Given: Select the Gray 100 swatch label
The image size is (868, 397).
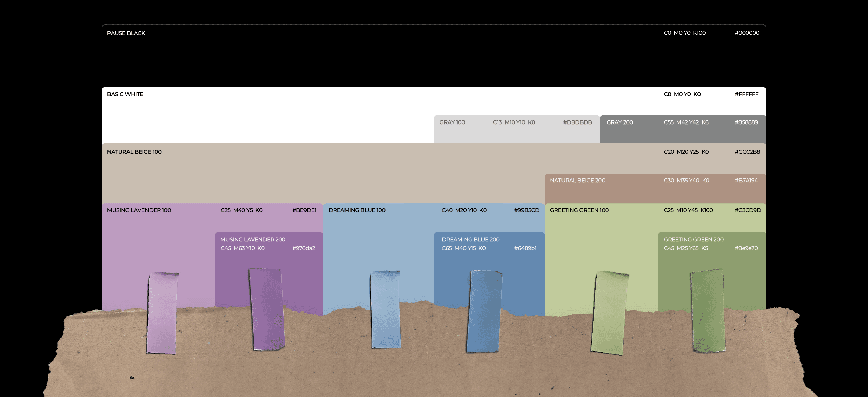Looking at the screenshot, I should [x=452, y=122].
